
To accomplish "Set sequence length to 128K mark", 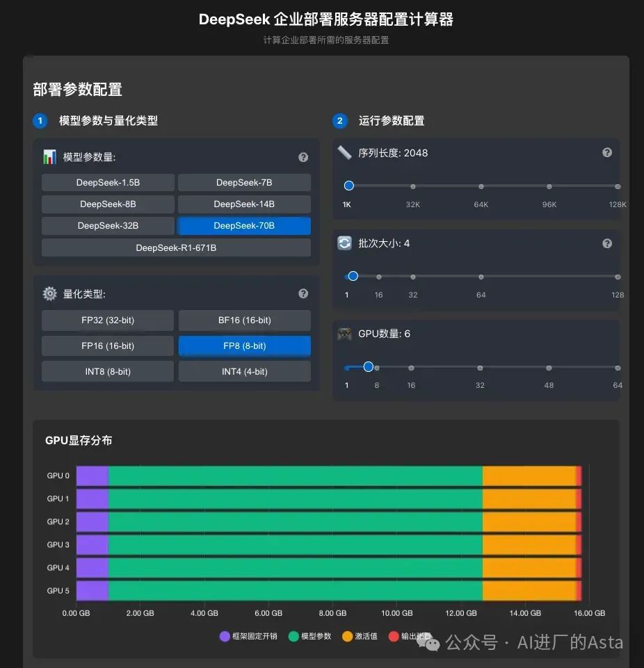I will (618, 186).
